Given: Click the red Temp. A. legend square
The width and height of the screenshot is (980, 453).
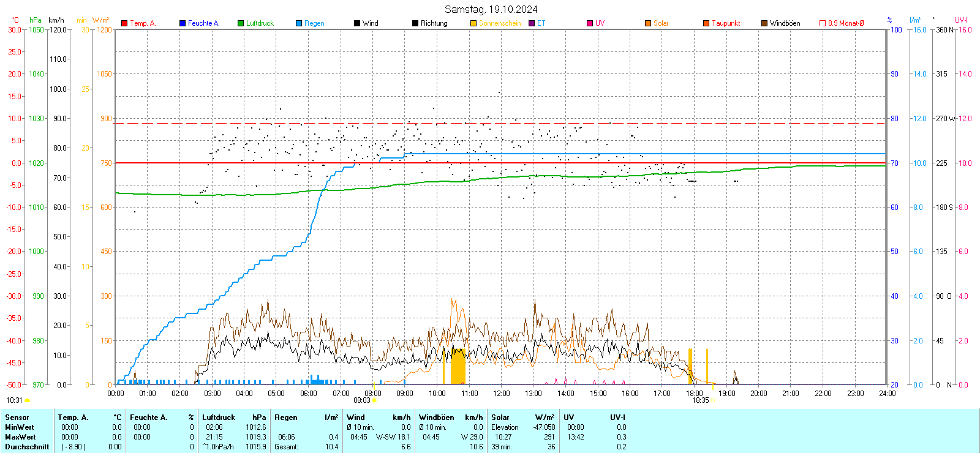Looking at the screenshot, I should point(124,23).
